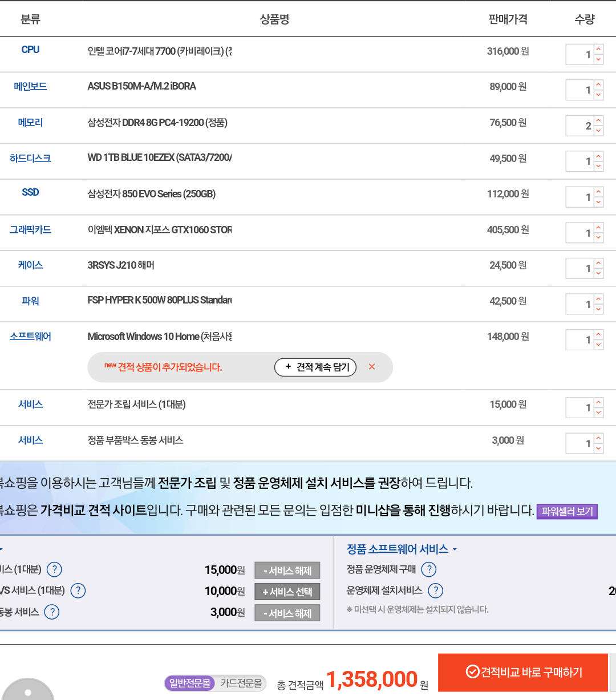
Task: Increase 메인보드 quantity with up arrow
Action: [598, 85]
